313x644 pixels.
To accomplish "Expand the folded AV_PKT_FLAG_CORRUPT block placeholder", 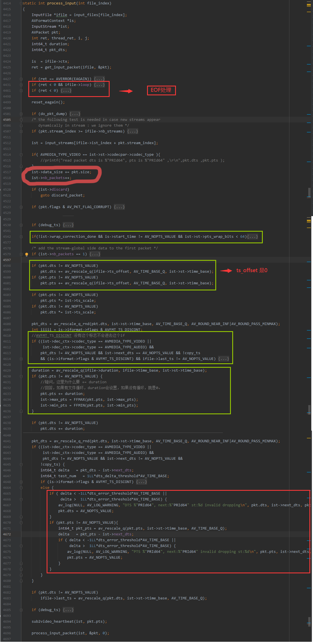I will coord(119,207).
